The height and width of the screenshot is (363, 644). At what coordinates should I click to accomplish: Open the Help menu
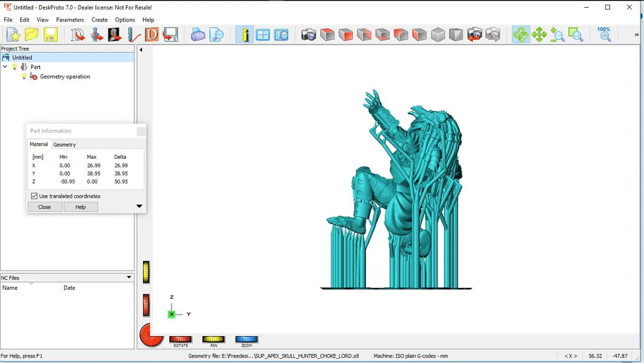pos(148,20)
